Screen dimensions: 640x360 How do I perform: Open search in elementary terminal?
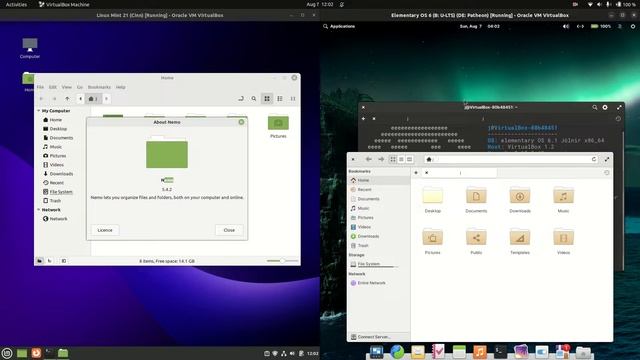pyautogui.click(x=595, y=107)
